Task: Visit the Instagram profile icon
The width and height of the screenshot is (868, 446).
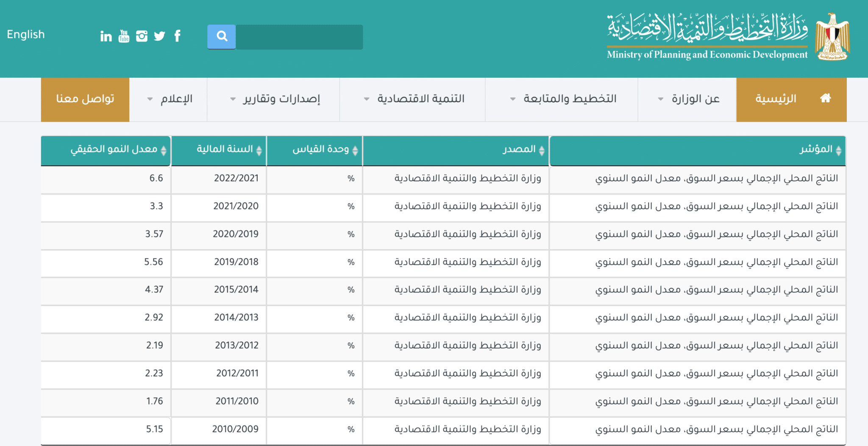Action: tap(142, 36)
